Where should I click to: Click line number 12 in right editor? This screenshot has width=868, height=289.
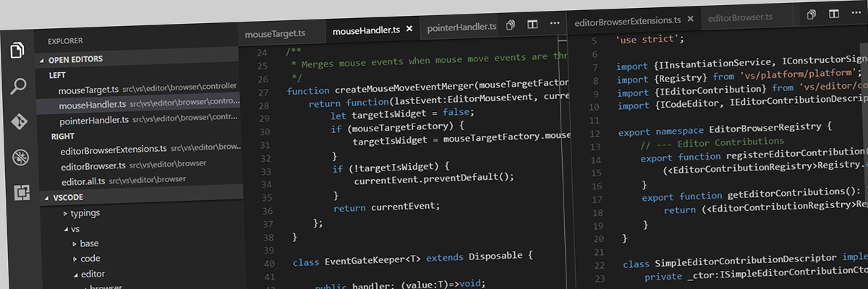point(594,134)
